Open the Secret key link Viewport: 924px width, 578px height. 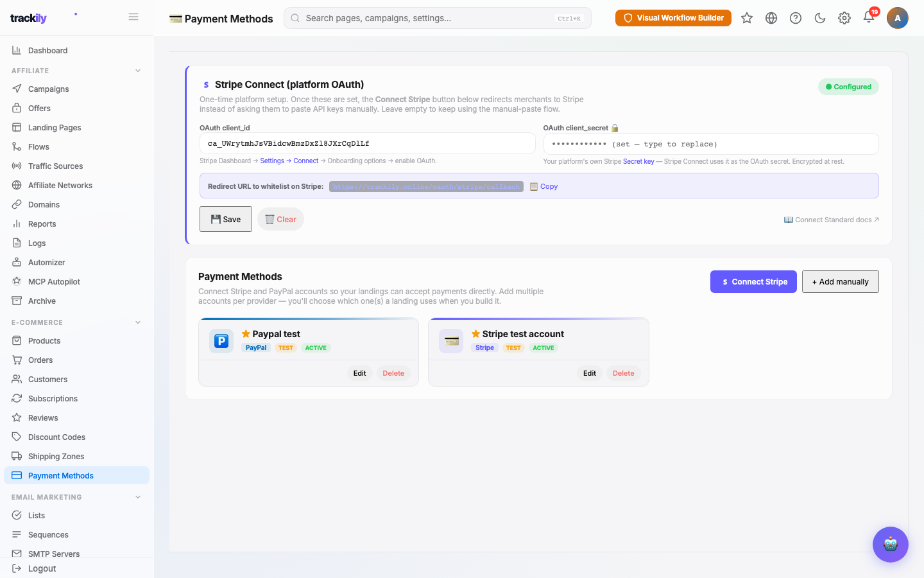(x=638, y=161)
